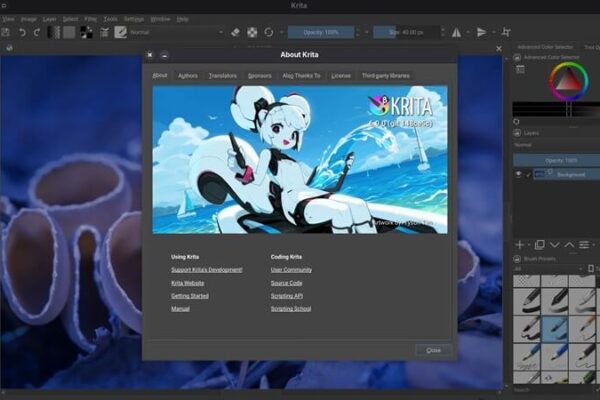Click the Advanced Color Selector settings icon
This screenshot has width=600, height=400.
click(520, 69)
